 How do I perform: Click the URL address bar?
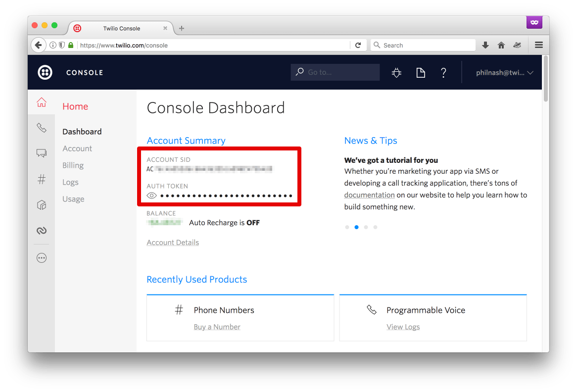213,45
